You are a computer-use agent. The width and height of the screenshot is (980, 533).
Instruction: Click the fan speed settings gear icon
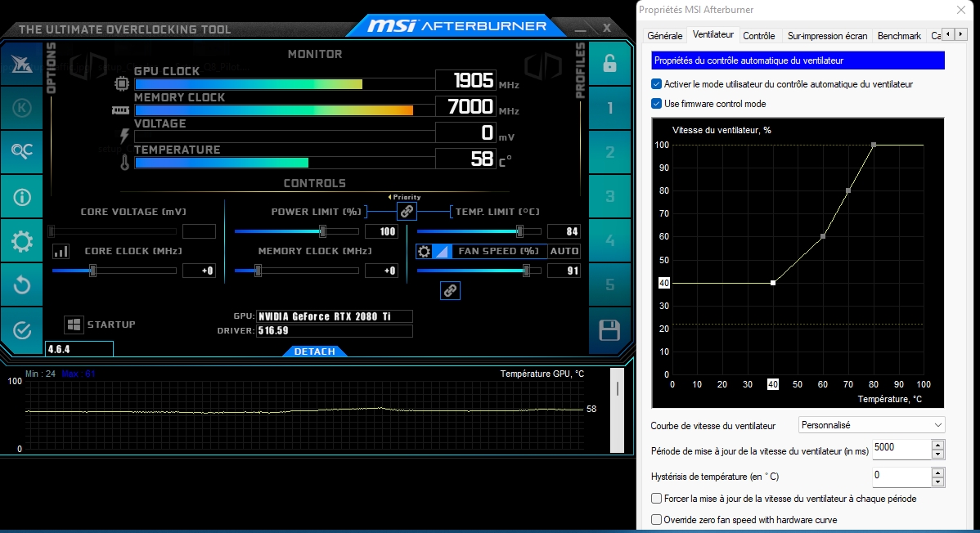[x=424, y=251]
